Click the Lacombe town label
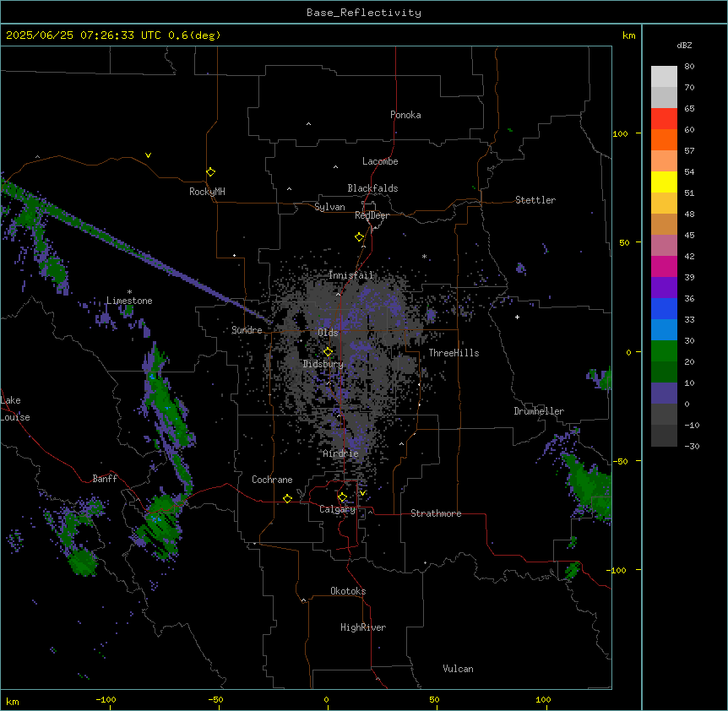Screen dimensions: 728x711 click(380, 161)
